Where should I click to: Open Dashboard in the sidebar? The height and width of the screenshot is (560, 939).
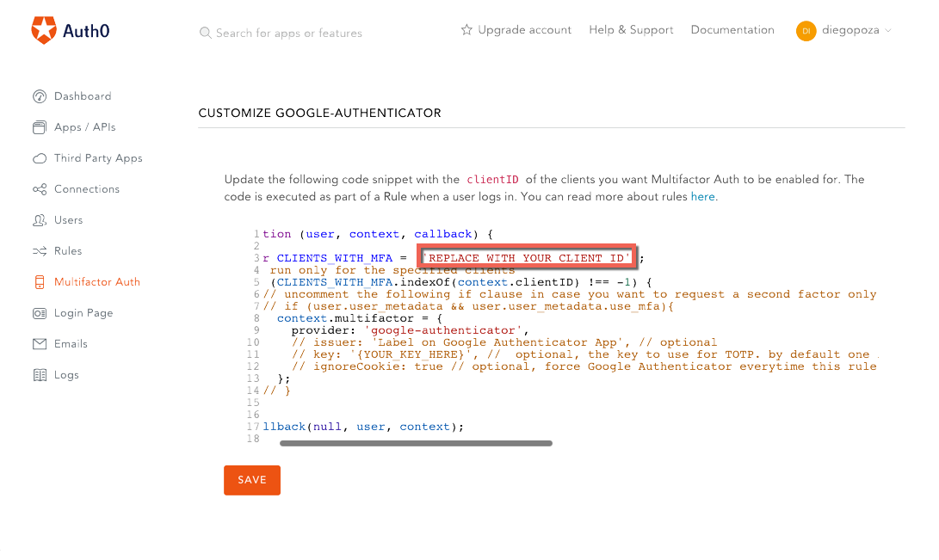coord(83,96)
